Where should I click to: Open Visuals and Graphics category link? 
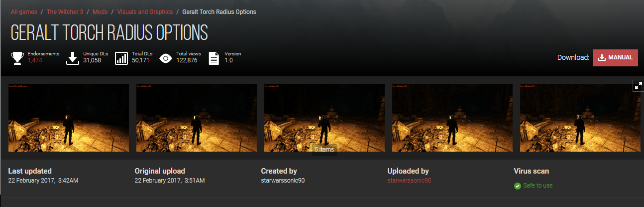[x=145, y=11]
